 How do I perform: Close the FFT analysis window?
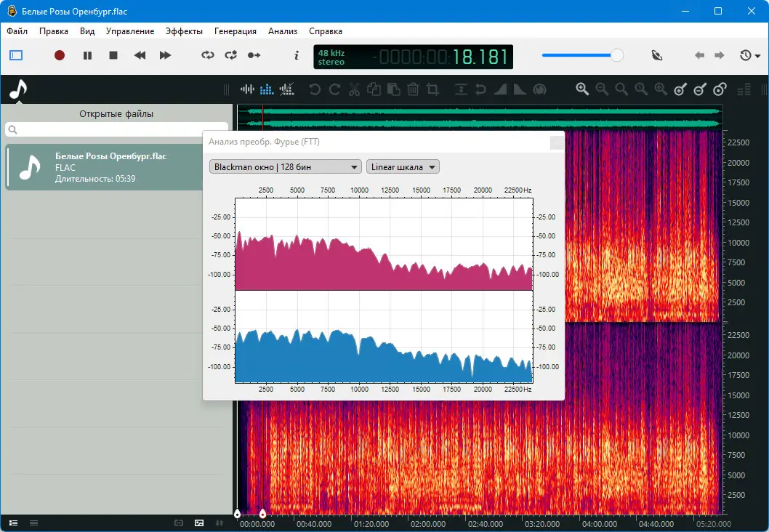coord(556,142)
